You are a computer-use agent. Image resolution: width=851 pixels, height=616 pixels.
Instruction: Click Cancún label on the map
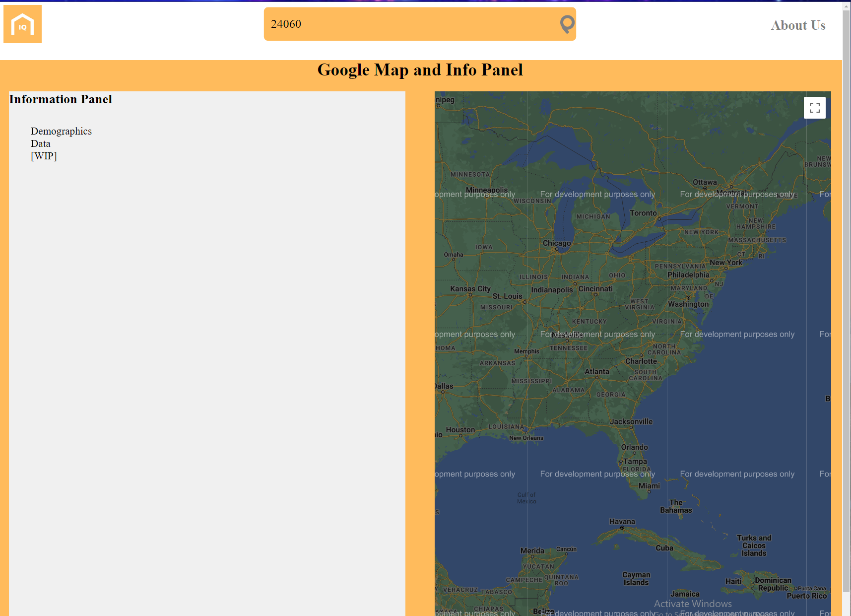click(x=566, y=549)
